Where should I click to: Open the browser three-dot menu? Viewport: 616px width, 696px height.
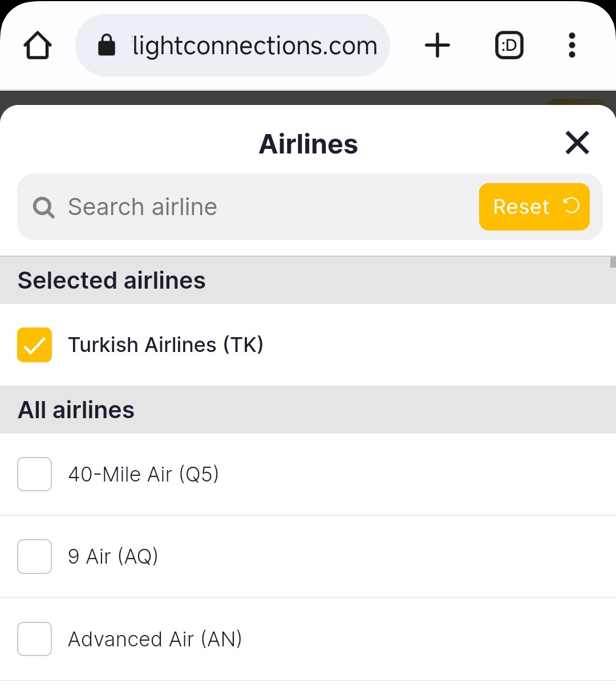click(572, 46)
